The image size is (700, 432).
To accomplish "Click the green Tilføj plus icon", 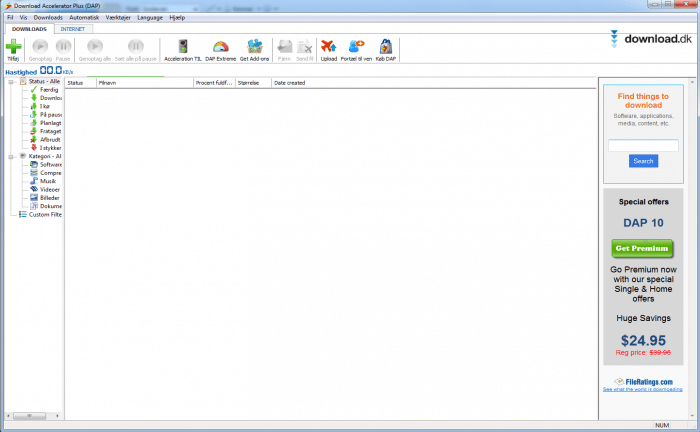I will click(x=13, y=47).
